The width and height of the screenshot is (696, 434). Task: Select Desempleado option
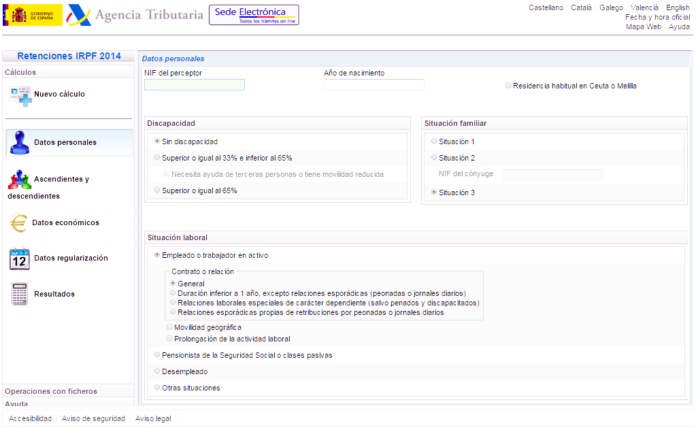coord(157,371)
